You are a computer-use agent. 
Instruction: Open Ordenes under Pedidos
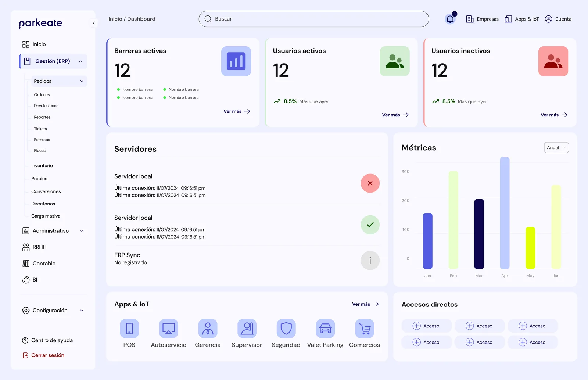[42, 95]
